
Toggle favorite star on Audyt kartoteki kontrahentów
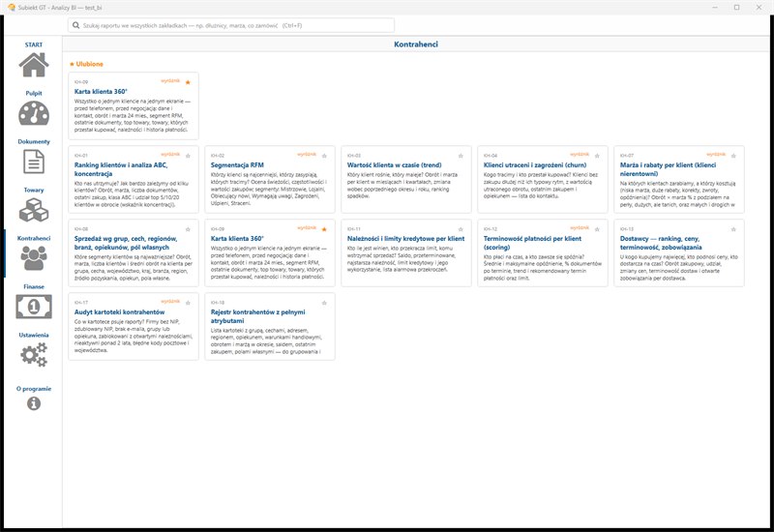click(188, 303)
